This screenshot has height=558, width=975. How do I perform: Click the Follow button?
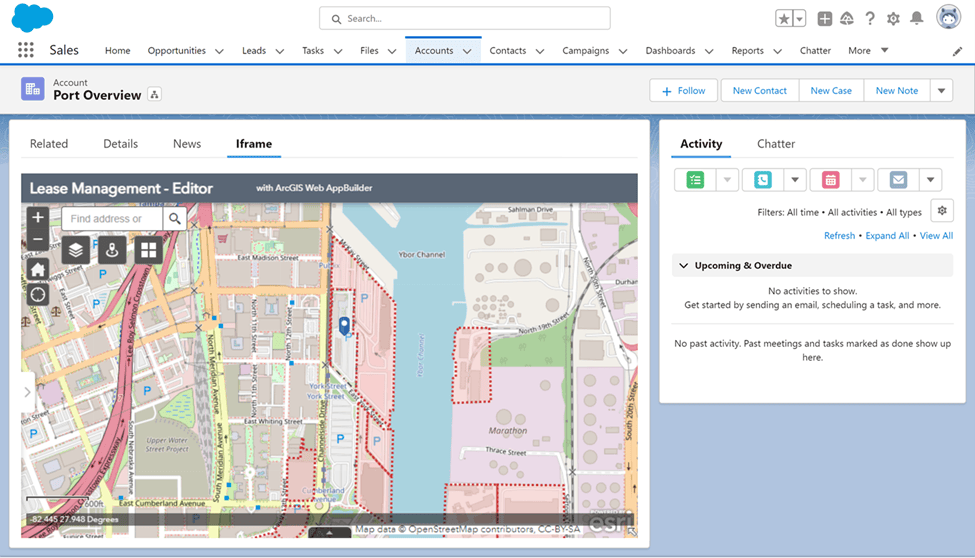tap(683, 90)
